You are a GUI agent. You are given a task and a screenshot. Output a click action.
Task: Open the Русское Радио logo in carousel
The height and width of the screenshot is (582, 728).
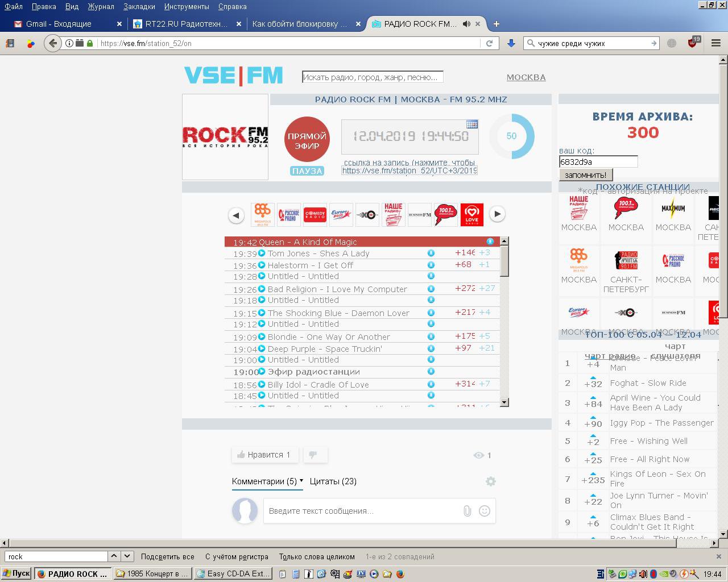(x=289, y=214)
